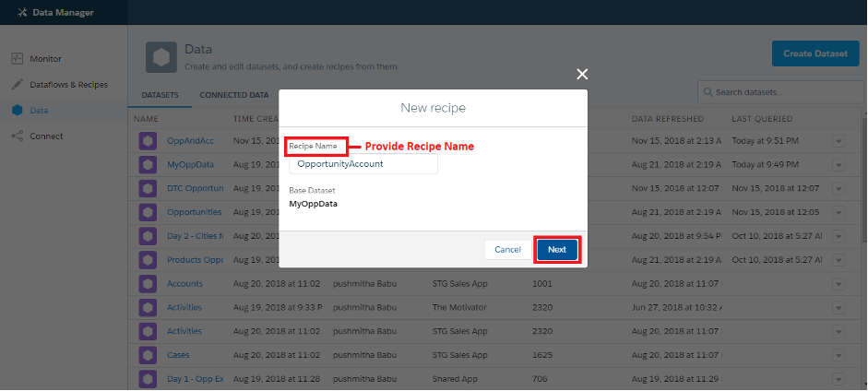Click the Create Dataset button
This screenshot has height=391, width=868.
pos(815,53)
